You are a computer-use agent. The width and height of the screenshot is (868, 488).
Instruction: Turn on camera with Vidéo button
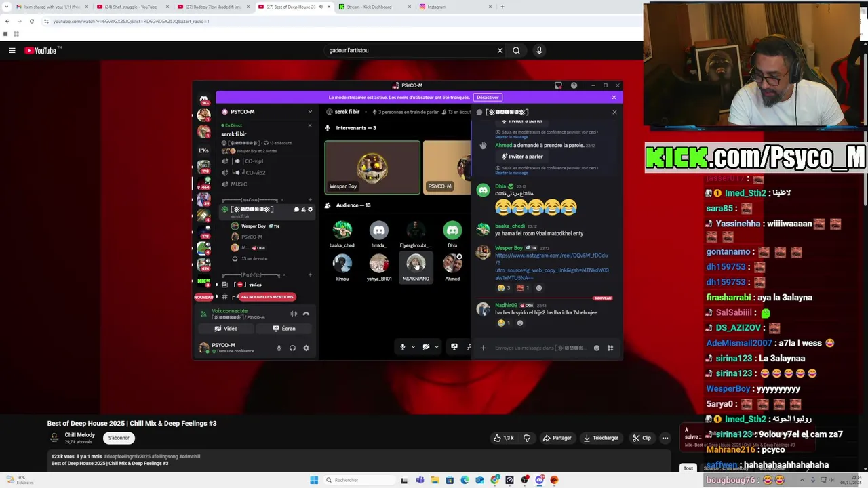tap(226, 329)
